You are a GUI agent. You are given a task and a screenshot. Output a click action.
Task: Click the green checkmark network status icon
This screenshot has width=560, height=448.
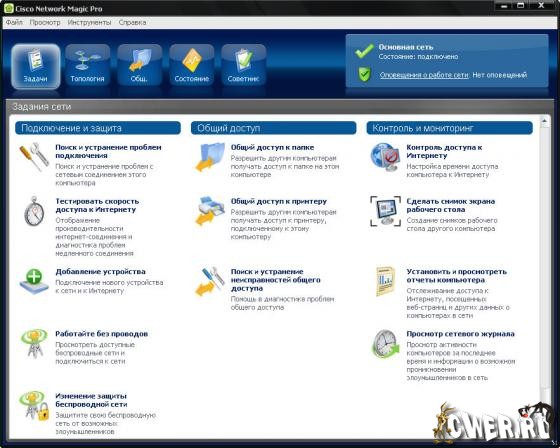click(x=364, y=51)
